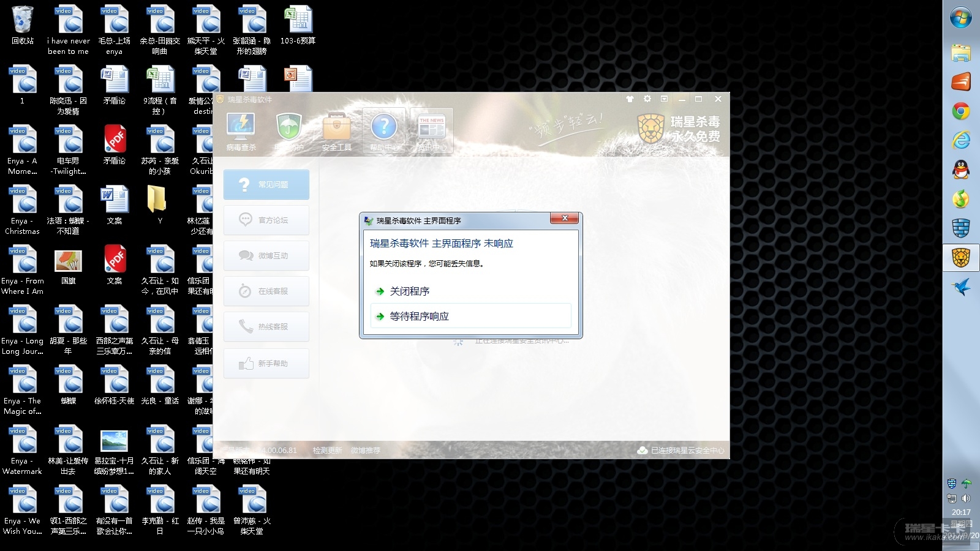Screen dimensions: 980x551
Task: Launch Google Chrome from the taskbar
Action: (x=961, y=111)
